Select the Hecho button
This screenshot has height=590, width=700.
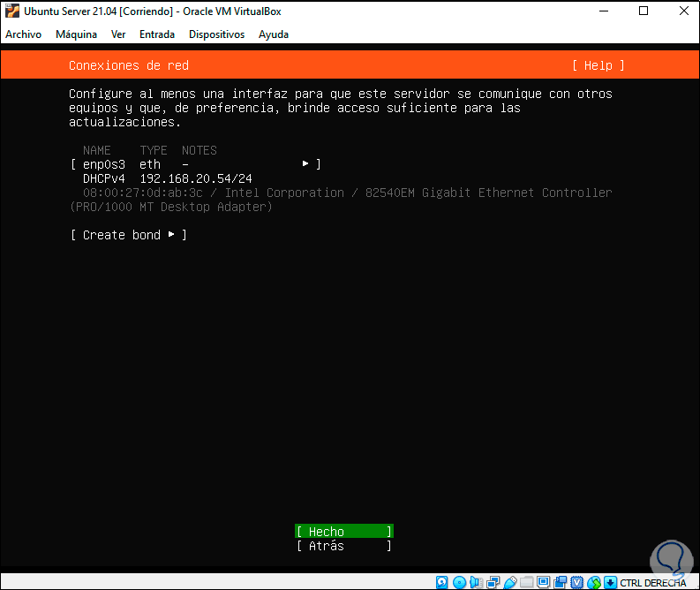(344, 532)
